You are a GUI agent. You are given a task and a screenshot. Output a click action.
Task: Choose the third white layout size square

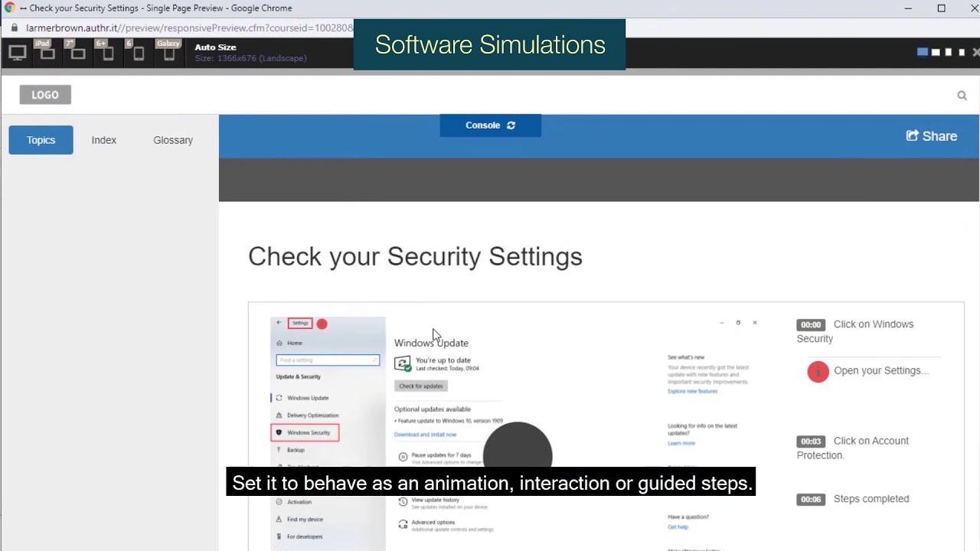point(949,52)
